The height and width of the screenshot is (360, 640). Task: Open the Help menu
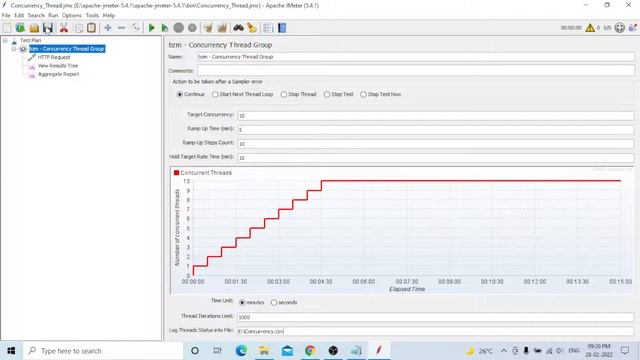point(109,15)
